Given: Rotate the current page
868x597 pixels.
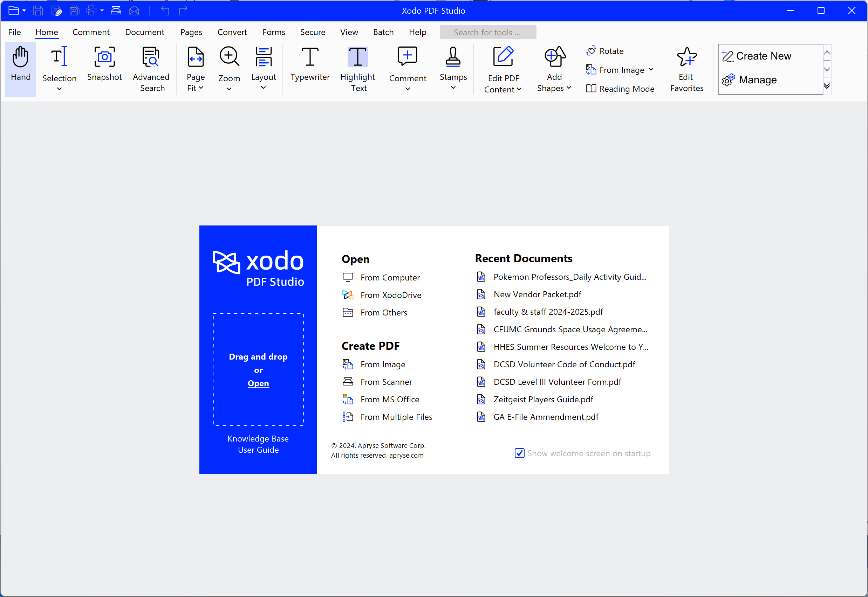Looking at the screenshot, I should (605, 50).
